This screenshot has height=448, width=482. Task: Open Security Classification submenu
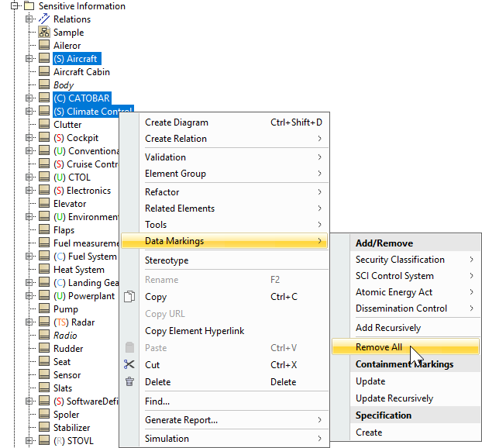coord(406,260)
